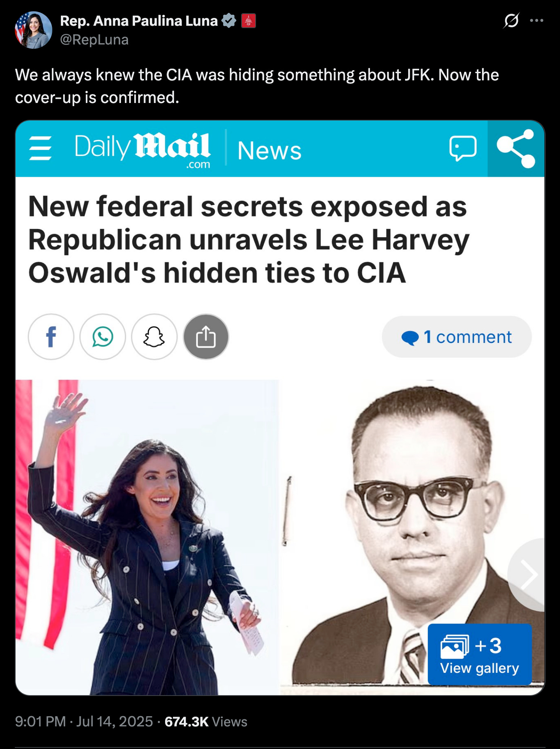Open the comment speech bubble icon
This screenshot has height=749, width=560.
463,148
